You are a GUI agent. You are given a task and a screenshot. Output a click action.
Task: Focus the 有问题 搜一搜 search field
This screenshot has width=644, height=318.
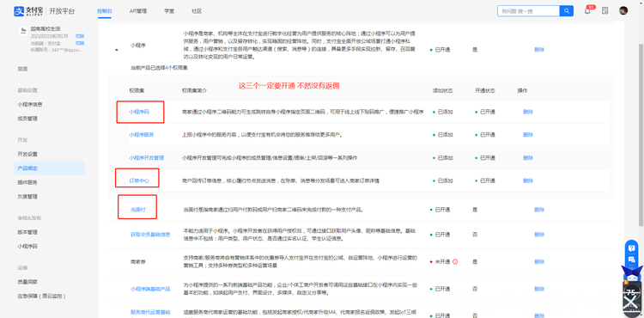click(528, 11)
